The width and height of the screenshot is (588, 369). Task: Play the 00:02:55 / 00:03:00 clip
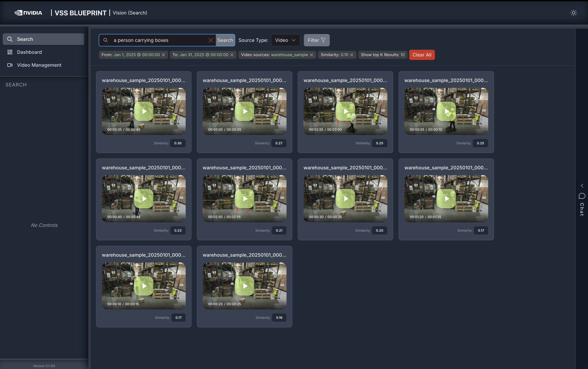[345, 111]
